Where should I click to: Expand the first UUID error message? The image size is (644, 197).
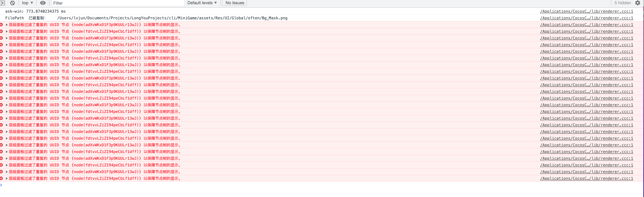coord(7,25)
